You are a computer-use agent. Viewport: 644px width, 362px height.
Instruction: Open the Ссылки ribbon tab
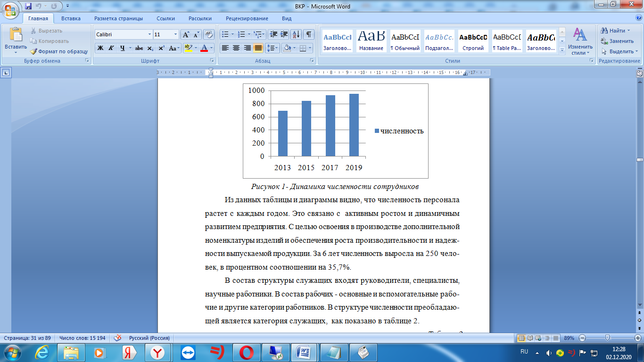point(166,18)
